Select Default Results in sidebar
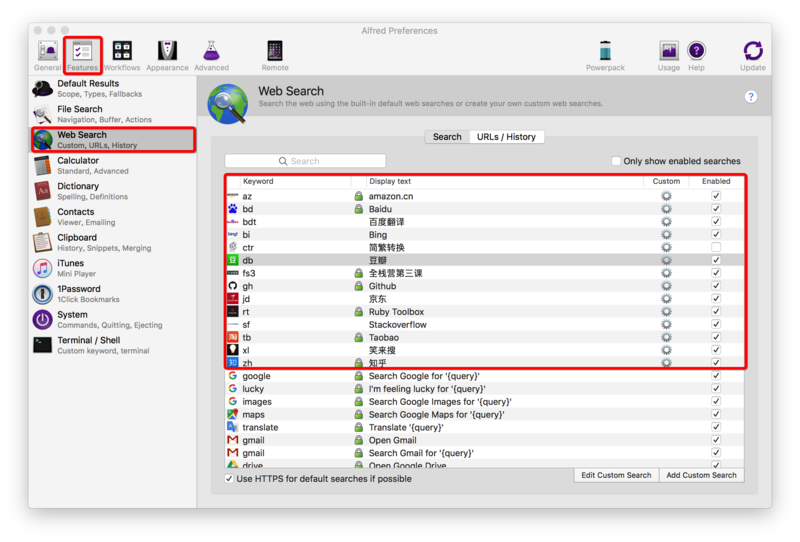800x542 pixels. [x=113, y=88]
